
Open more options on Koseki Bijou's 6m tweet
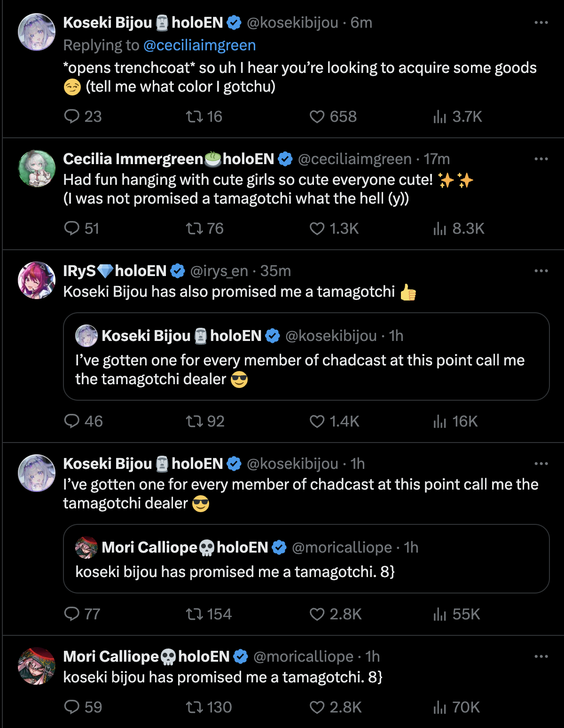point(541,23)
